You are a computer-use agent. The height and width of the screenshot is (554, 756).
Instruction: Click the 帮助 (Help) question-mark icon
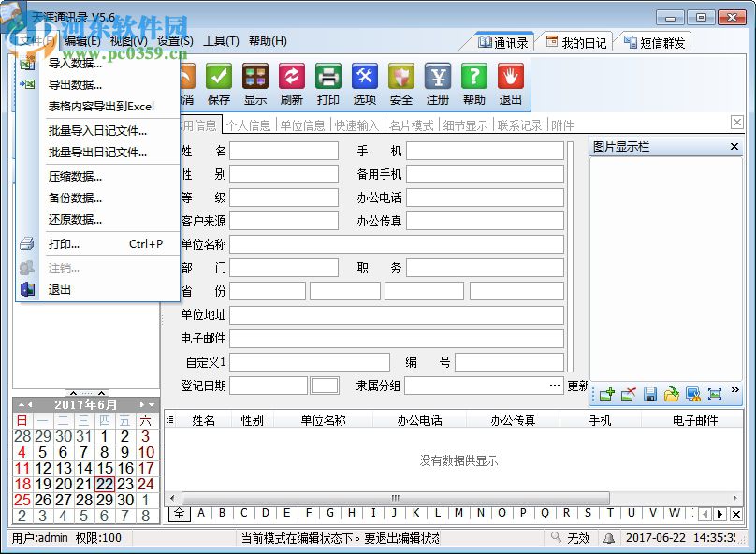(x=473, y=75)
